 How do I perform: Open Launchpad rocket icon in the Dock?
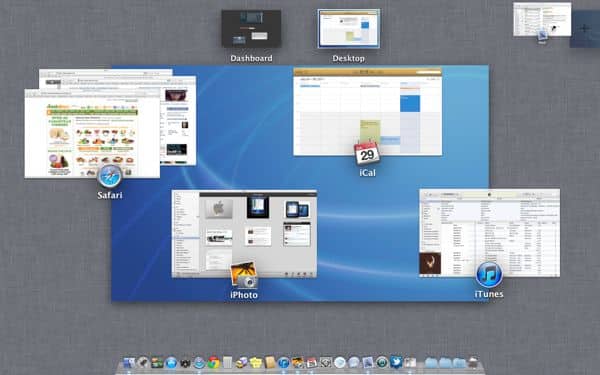pyautogui.click(x=143, y=363)
